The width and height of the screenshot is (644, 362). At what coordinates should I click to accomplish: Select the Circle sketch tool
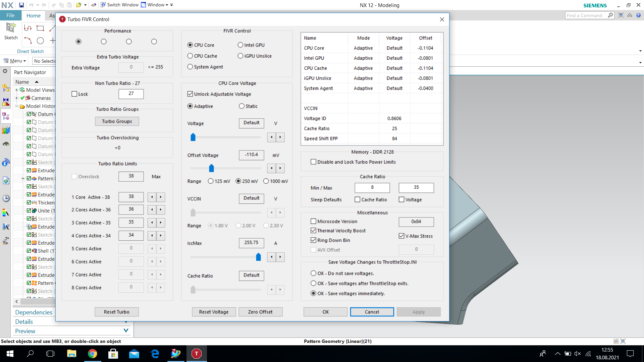click(x=40, y=41)
